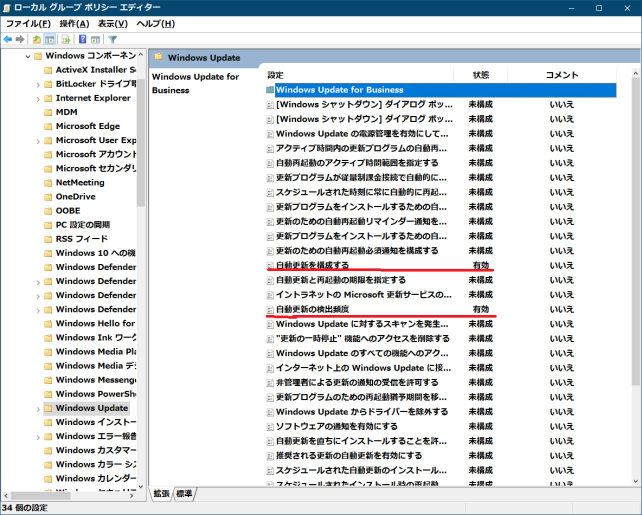The image size is (642, 515).
Task: Click the Back arrow toolbar icon
Action: pyautogui.click(x=7, y=39)
